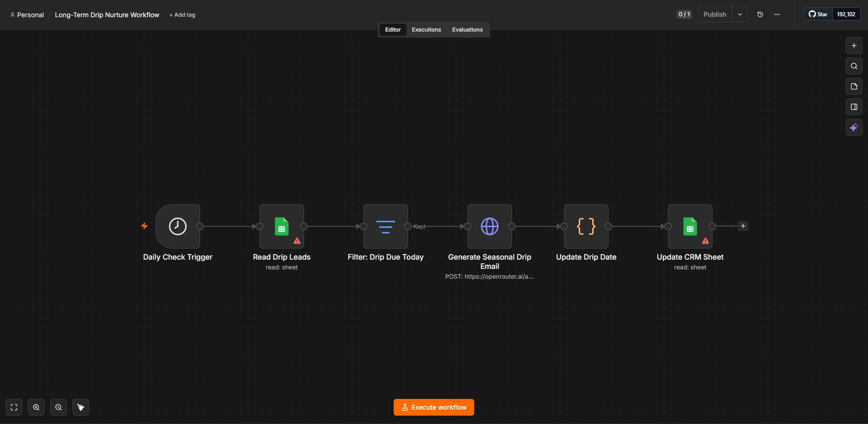Screen dimensions: 868x424
Task: Open the Generate Seasonal Drip Email HTTP node
Action: click(490, 226)
